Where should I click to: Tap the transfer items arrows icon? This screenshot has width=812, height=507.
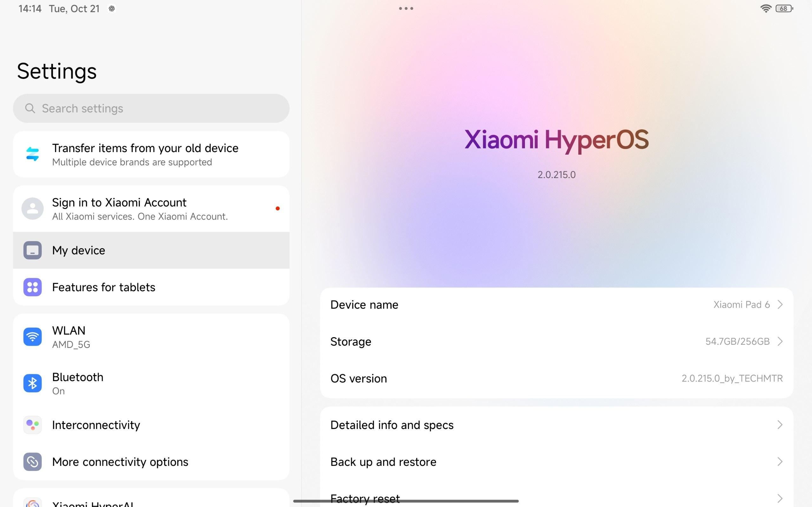tap(33, 154)
